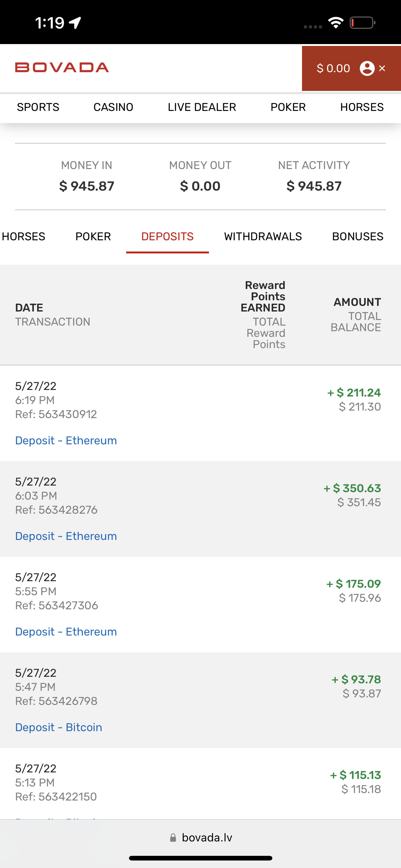The height and width of the screenshot is (868, 401).
Task: Tap the padlock icon by bovada.lv
Action: 173,838
